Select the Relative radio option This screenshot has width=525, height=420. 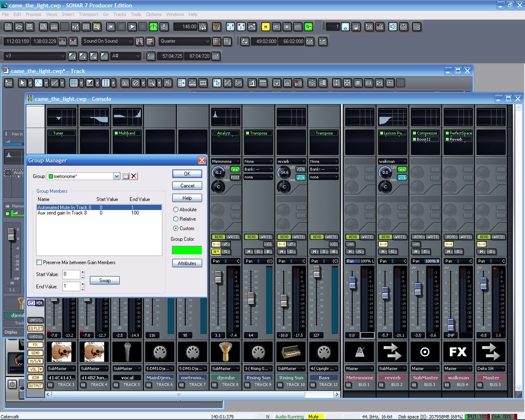click(176, 219)
